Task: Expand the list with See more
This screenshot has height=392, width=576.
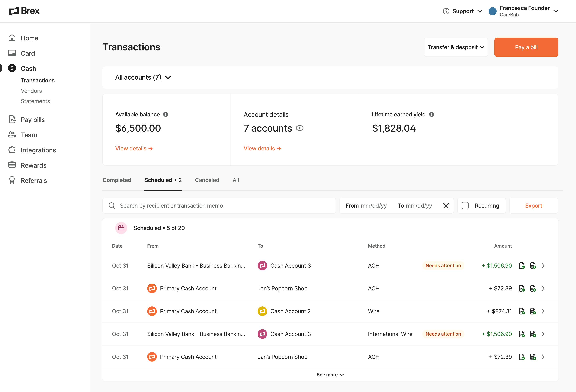Action: click(330, 375)
